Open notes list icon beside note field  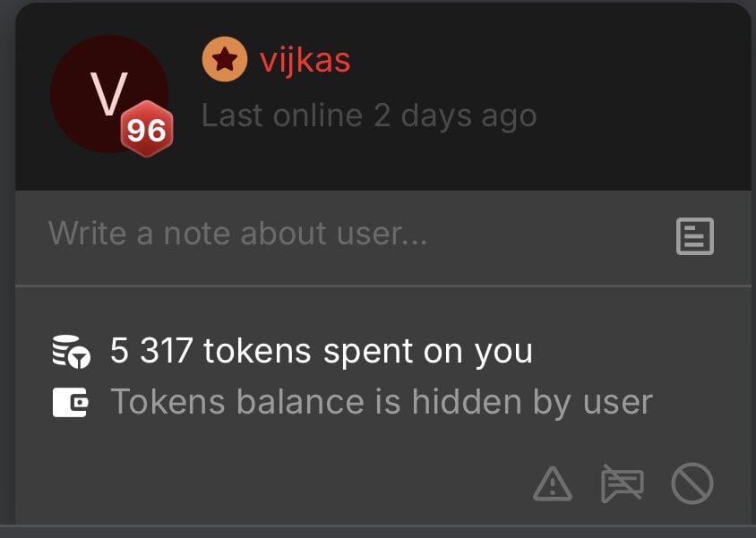(x=695, y=236)
